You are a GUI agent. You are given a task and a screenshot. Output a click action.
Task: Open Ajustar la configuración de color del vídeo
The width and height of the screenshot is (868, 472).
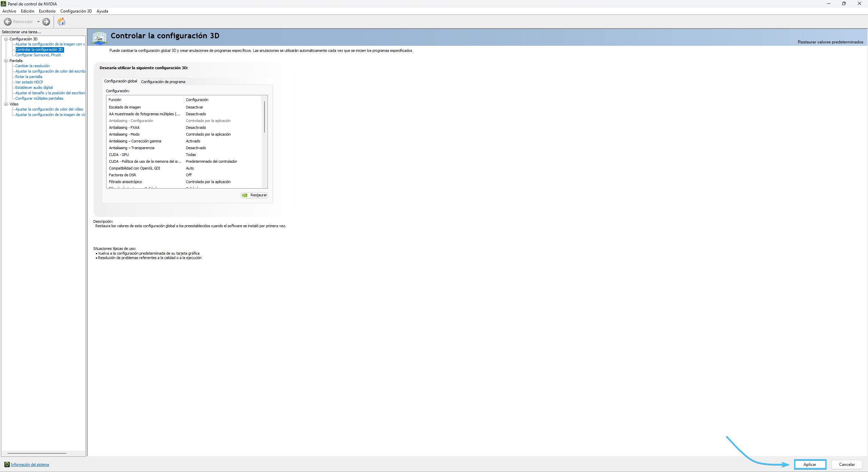click(x=49, y=109)
